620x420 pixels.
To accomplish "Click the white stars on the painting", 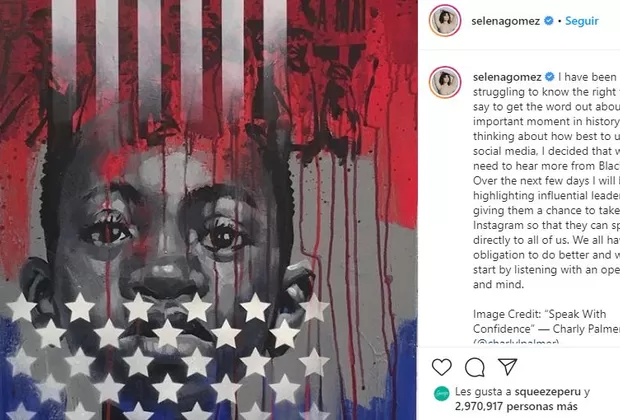I will [x=168, y=356].
